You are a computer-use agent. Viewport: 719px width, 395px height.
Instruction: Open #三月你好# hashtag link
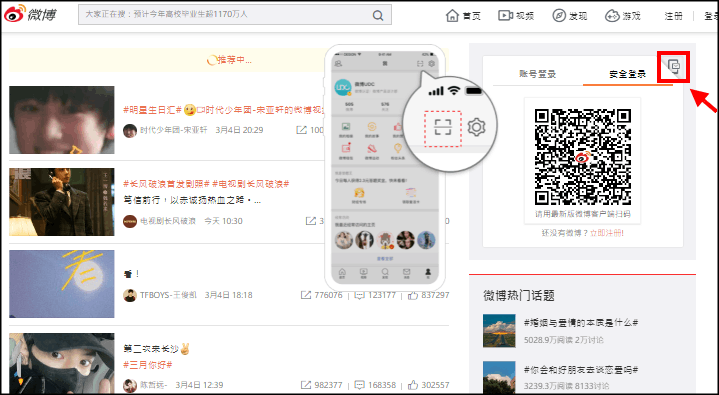tap(148, 365)
